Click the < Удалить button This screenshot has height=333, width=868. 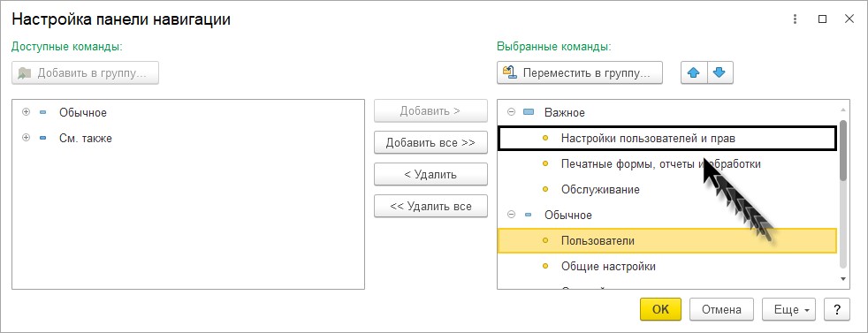click(x=430, y=174)
